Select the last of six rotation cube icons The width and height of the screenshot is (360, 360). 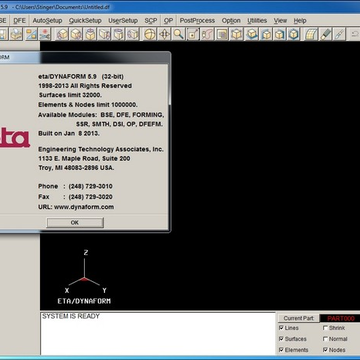133,34
